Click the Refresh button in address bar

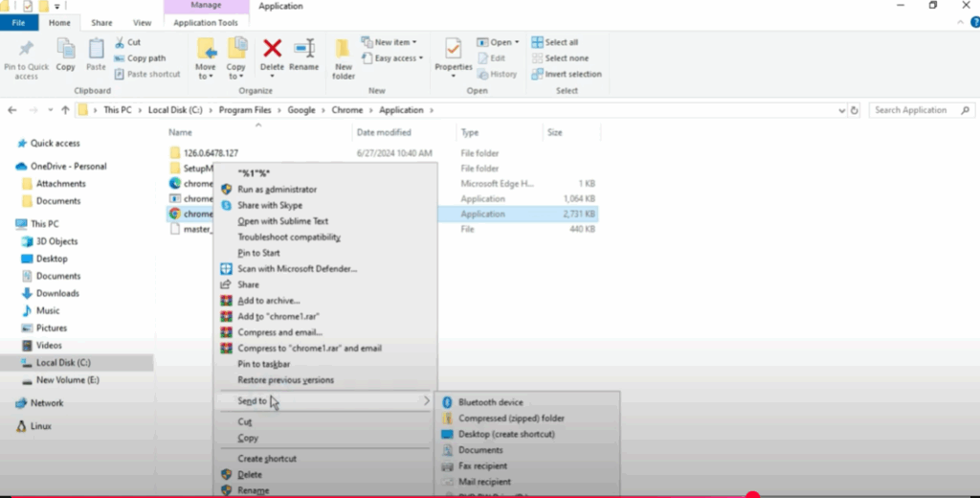pyautogui.click(x=854, y=110)
